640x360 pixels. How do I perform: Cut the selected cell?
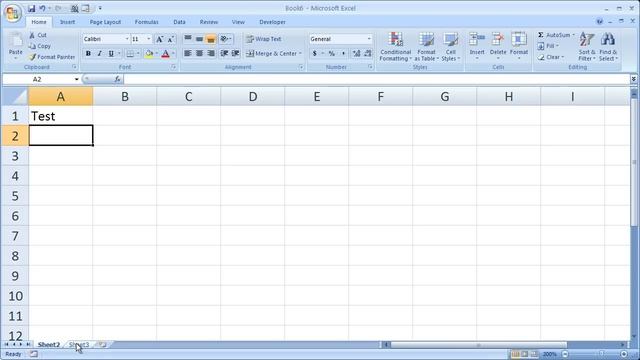pyautogui.click(x=38, y=35)
